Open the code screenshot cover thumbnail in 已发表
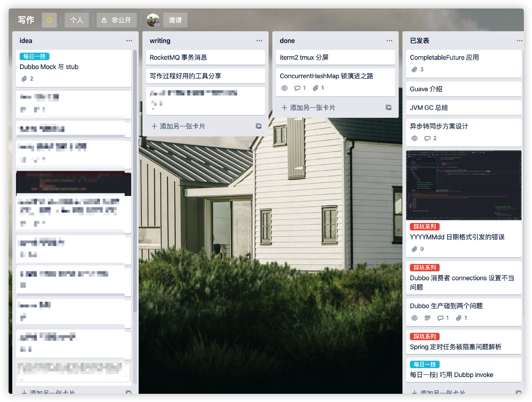This screenshot has height=402, width=532. pos(464,185)
